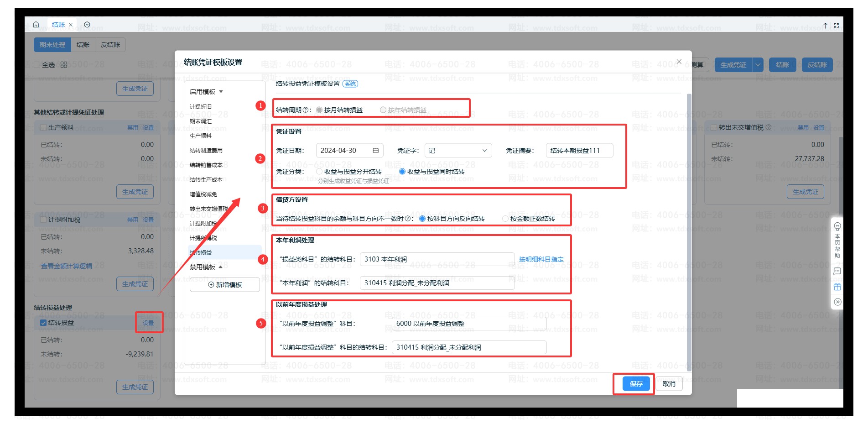
Task: Click the home icon in tab bar
Action: [x=36, y=25]
